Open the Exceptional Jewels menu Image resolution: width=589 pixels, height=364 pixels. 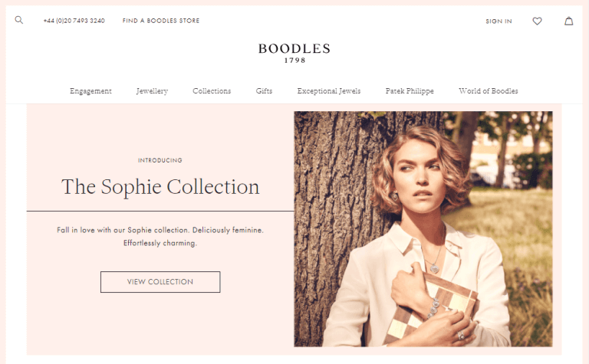tap(329, 91)
